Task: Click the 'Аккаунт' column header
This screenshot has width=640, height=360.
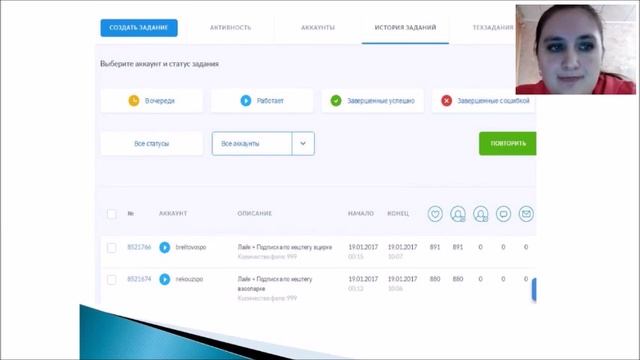Action: click(x=173, y=213)
